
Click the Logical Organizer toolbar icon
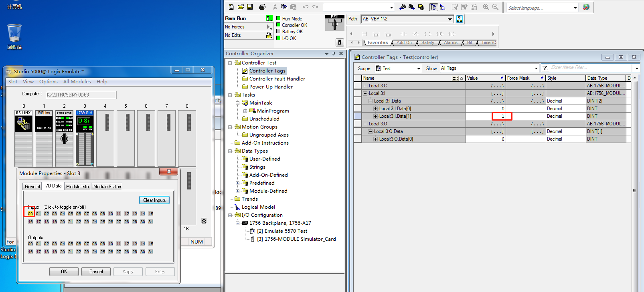(x=443, y=7)
